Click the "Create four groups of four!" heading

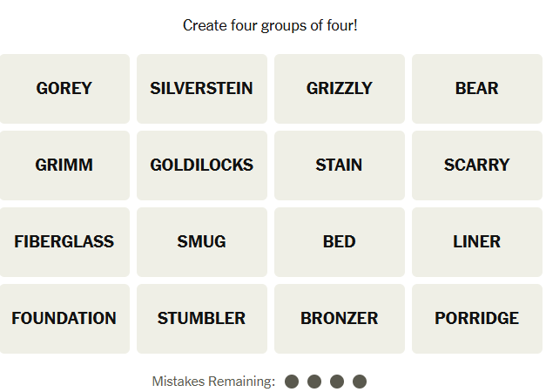click(270, 25)
